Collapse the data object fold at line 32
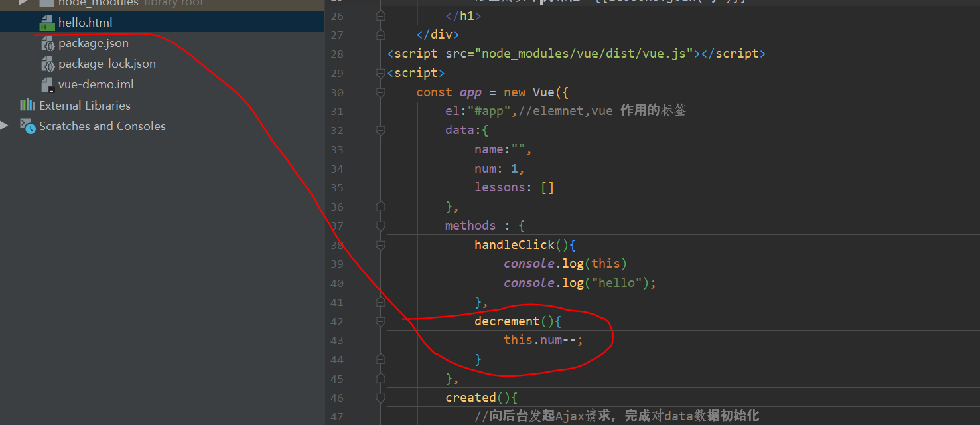 380,130
